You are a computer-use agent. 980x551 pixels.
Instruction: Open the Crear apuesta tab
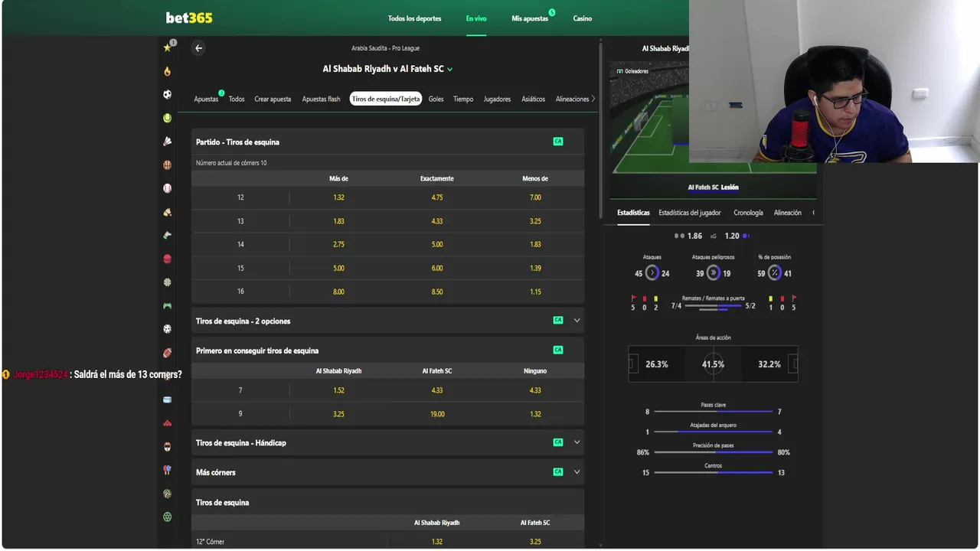(x=273, y=99)
